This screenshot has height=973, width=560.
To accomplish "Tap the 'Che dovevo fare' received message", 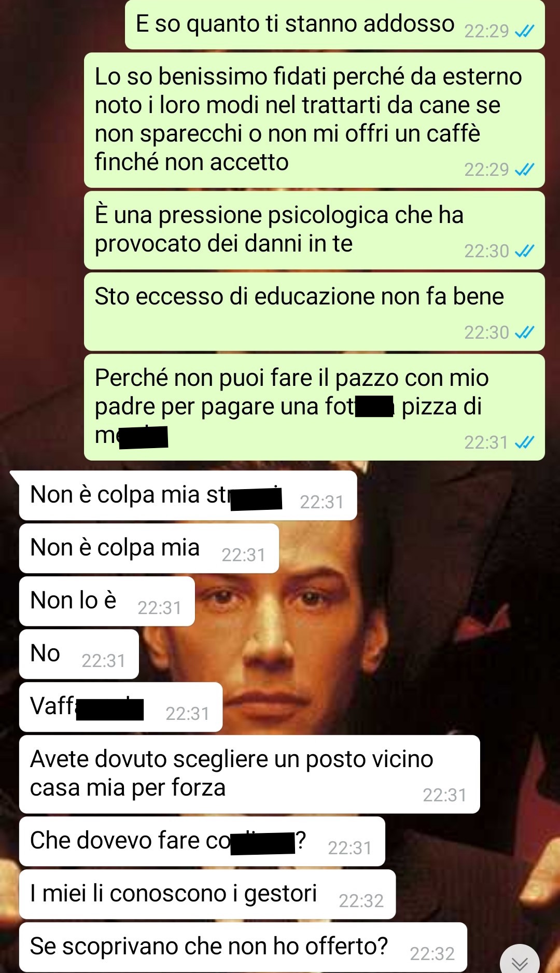I will coord(202,841).
